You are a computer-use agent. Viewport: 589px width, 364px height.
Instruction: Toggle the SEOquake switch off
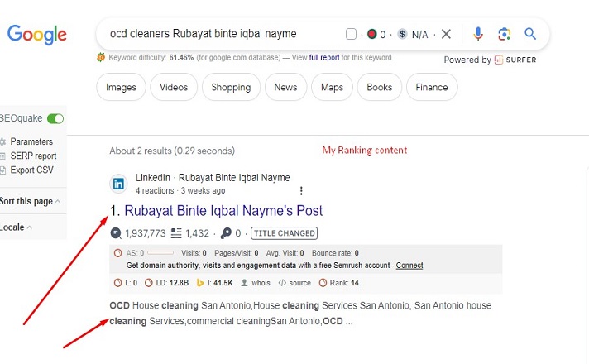(55, 118)
